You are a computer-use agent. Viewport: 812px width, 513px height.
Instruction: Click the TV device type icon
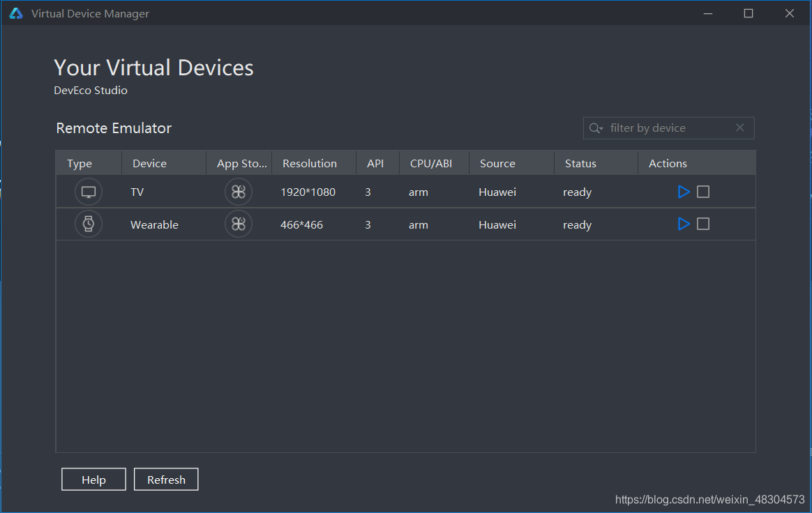click(89, 192)
